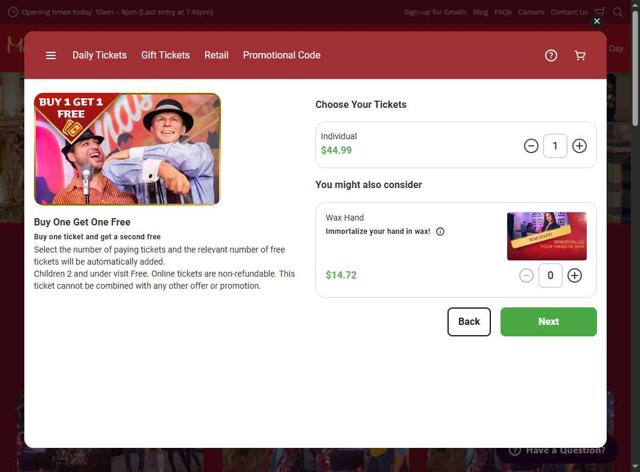Click the Wax Hand info icon

[440, 232]
